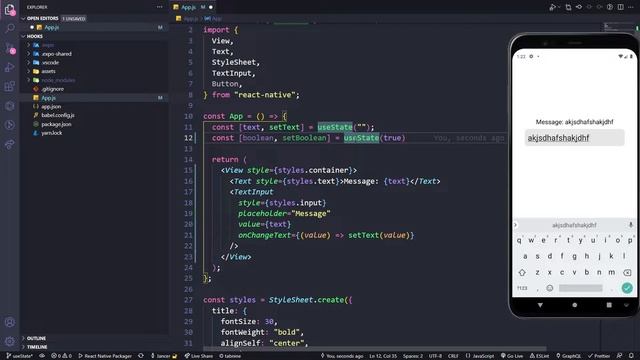Viewport: 640px width, 360px height.
Task: Click UTF-8 encoding in status bar
Action: click(x=435, y=356)
